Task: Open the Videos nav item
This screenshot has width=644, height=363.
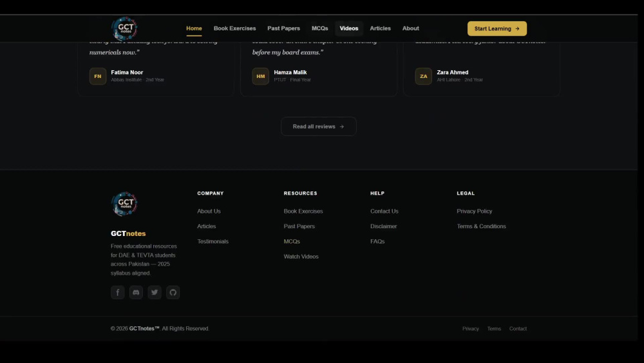Action: click(x=348, y=28)
